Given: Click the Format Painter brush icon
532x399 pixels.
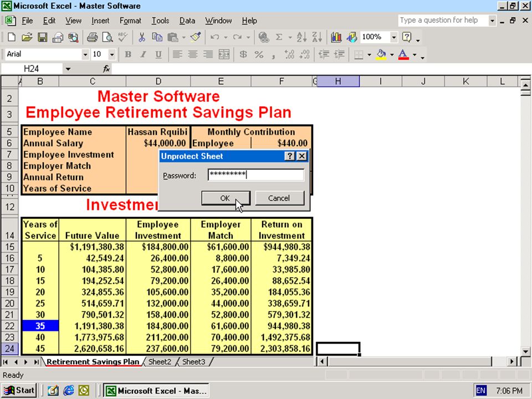Looking at the screenshot, I should tap(196, 37).
